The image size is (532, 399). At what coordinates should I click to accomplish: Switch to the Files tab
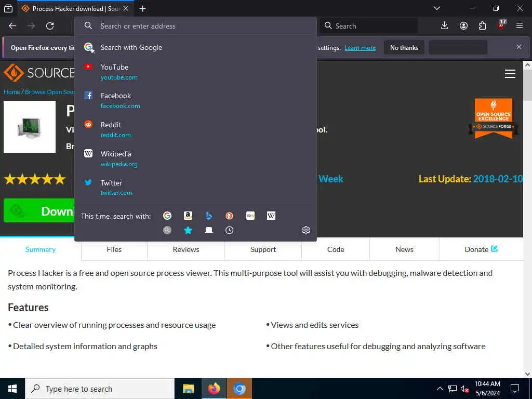coord(114,249)
